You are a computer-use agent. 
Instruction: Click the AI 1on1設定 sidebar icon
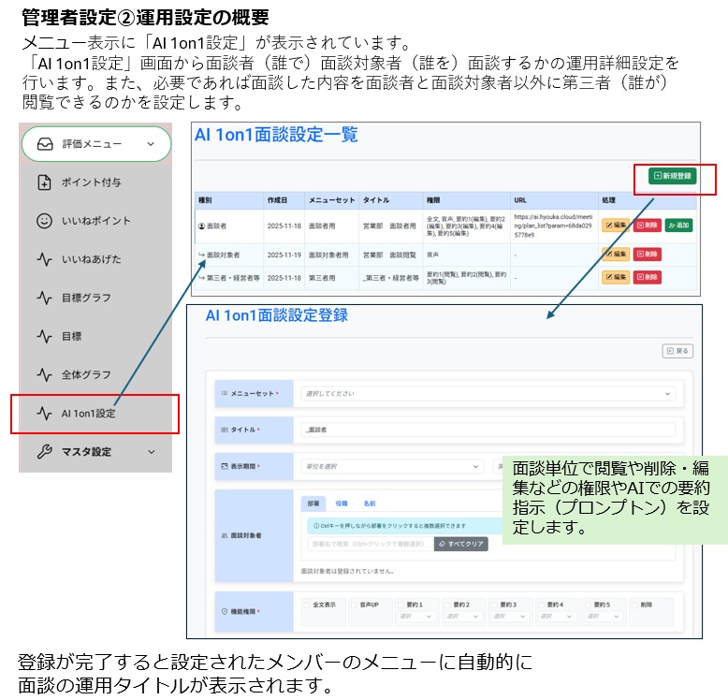(44, 413)
